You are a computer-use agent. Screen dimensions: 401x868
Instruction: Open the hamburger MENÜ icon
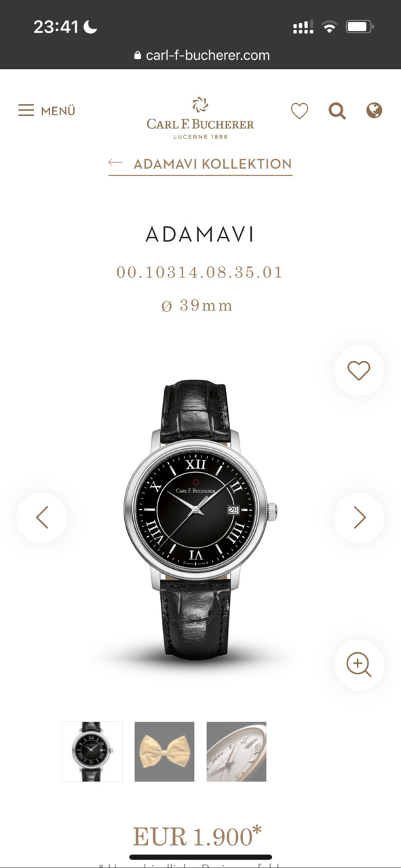tap(26, 111)
